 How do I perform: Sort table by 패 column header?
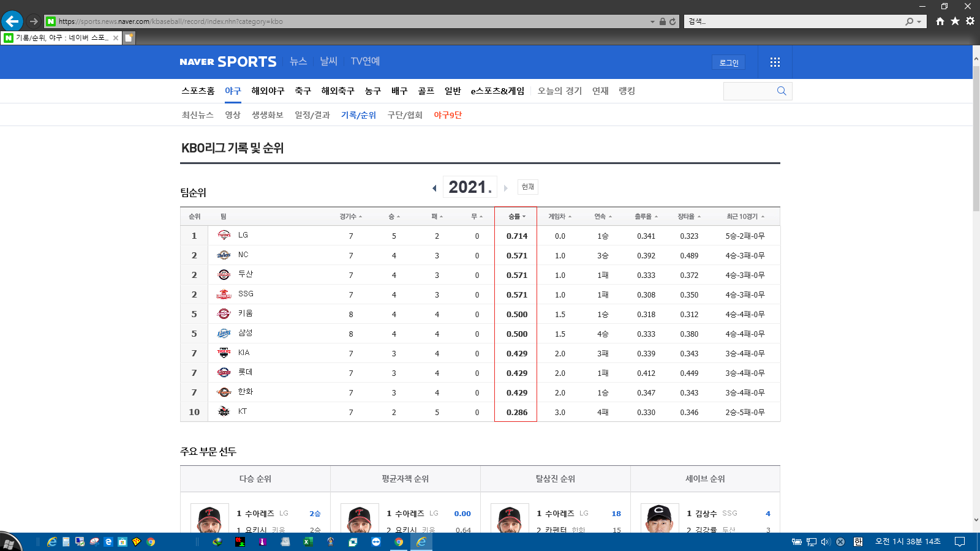click(x=437, y=217)
